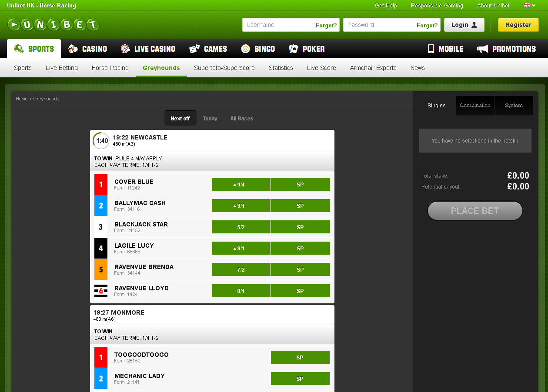Open Responsible Gaming link
548x392 pixels.
437,5
